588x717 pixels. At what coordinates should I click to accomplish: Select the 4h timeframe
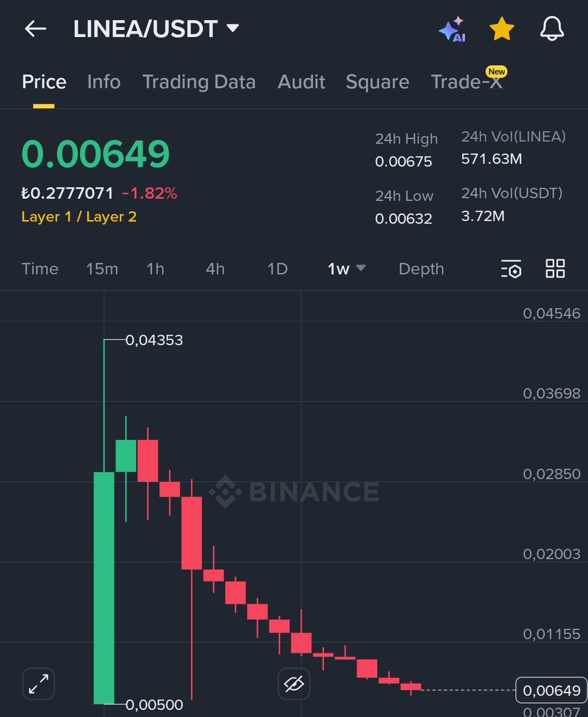pos(215,269)
